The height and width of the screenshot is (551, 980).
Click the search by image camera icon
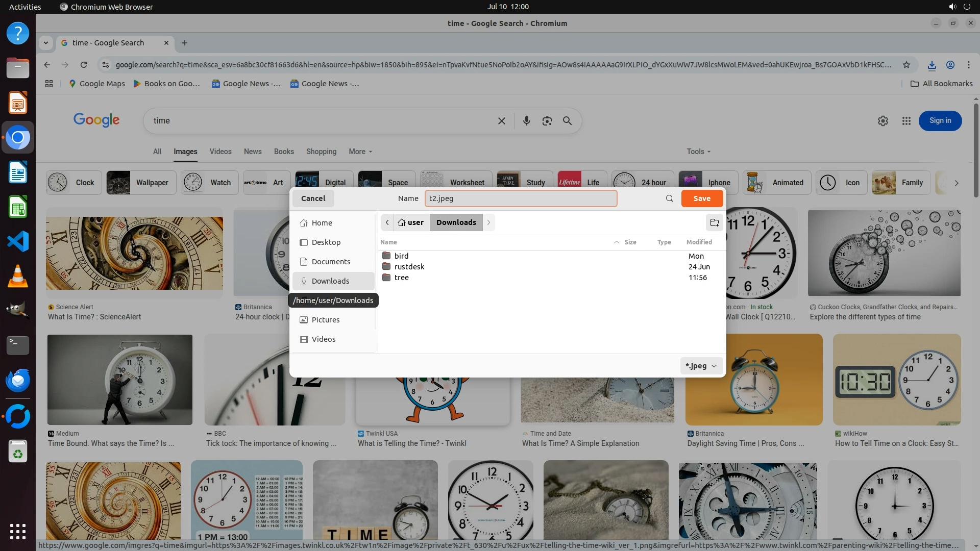(x=547, y=121)
